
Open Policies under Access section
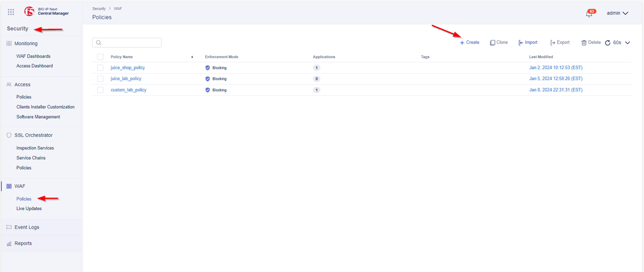(24, 97)
